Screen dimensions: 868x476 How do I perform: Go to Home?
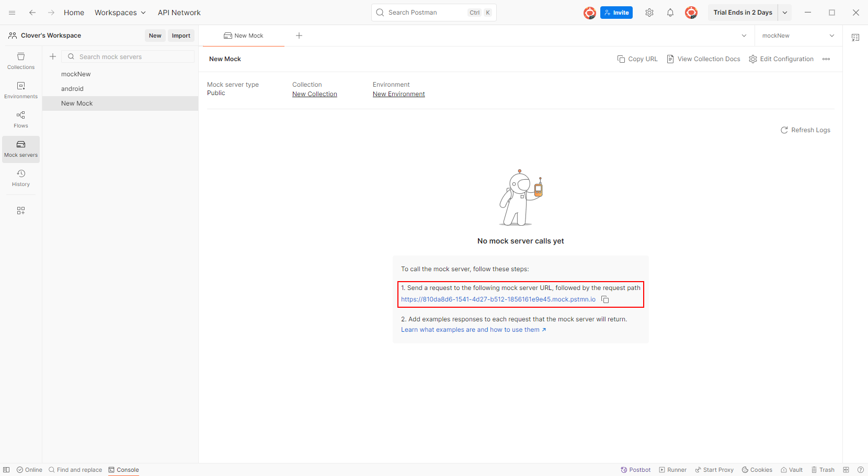(x=74, y=13)
